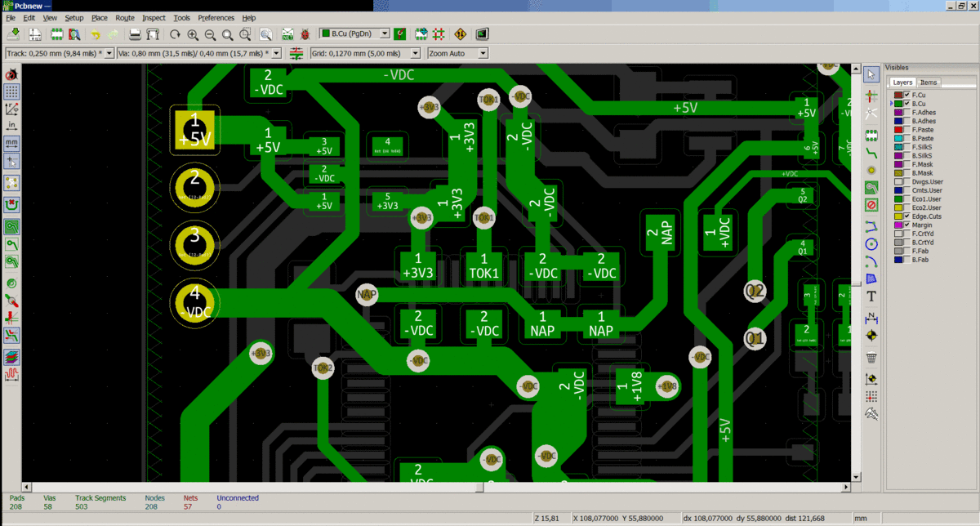Screen dimensions: 980x526
Task: Open the scripting console icon
Action: 482,34
